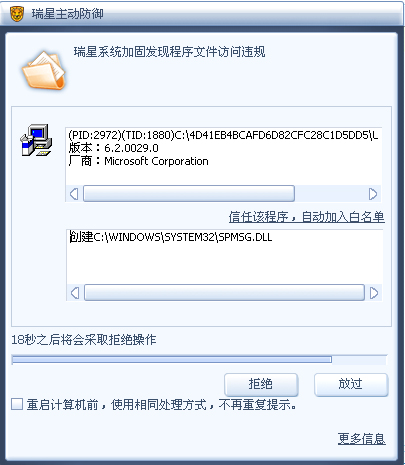Tick the 重启计算机前 same-handling checkbox
This screenshot has height=465, width=405.
tap(17, 404)
